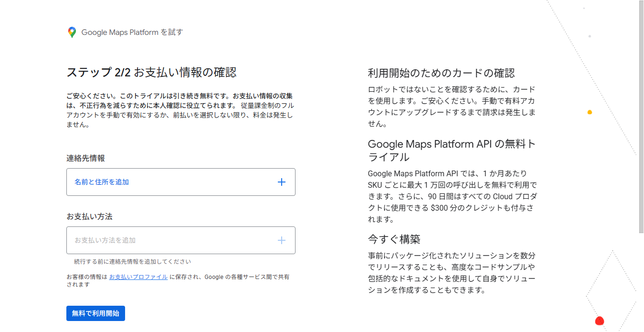The height and width of the screenshot is (332, 644).
Task: Click the 今すぐ構築 heading
Action: [x=394, y=239]
